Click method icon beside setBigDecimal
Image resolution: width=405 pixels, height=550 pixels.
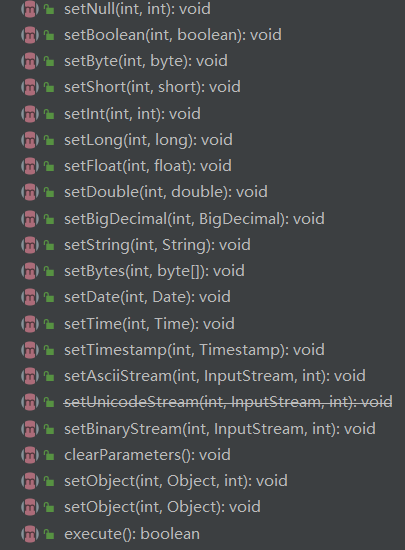pos(30,219)
